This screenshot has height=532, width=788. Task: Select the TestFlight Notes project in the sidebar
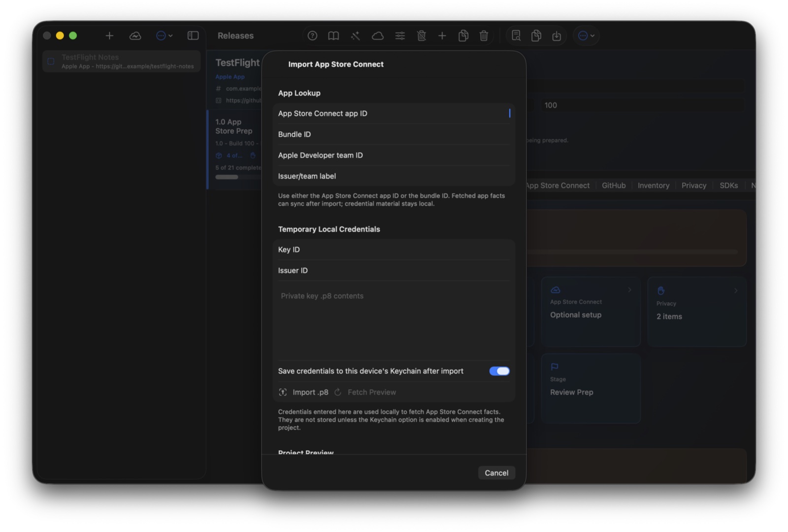pos(121,62)
